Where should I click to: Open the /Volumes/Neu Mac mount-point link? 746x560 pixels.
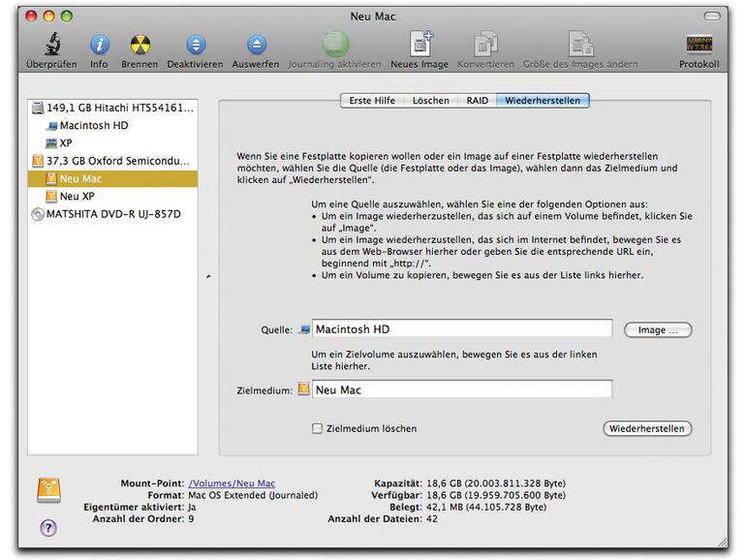tap(232, 482)
